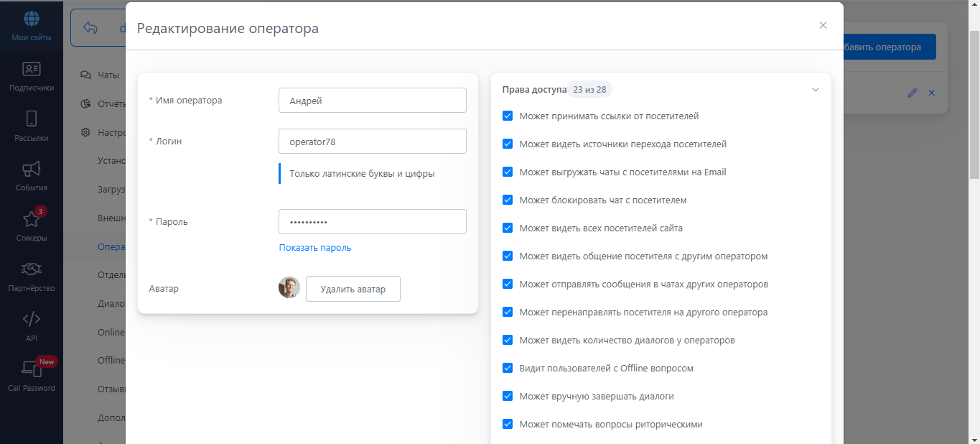
Task: Open the Подписчики sidebar icon
Action: pyautogui.click(x=32, y=70)
